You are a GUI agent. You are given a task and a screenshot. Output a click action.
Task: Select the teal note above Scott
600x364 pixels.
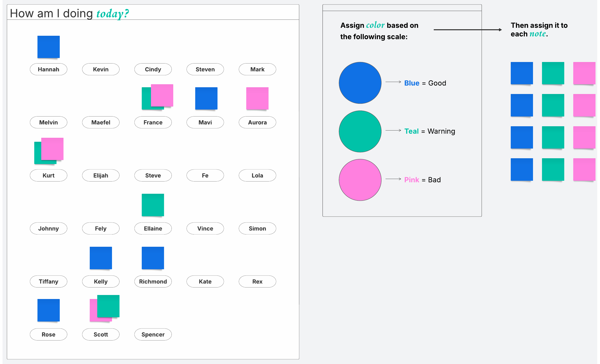[108, 306]
